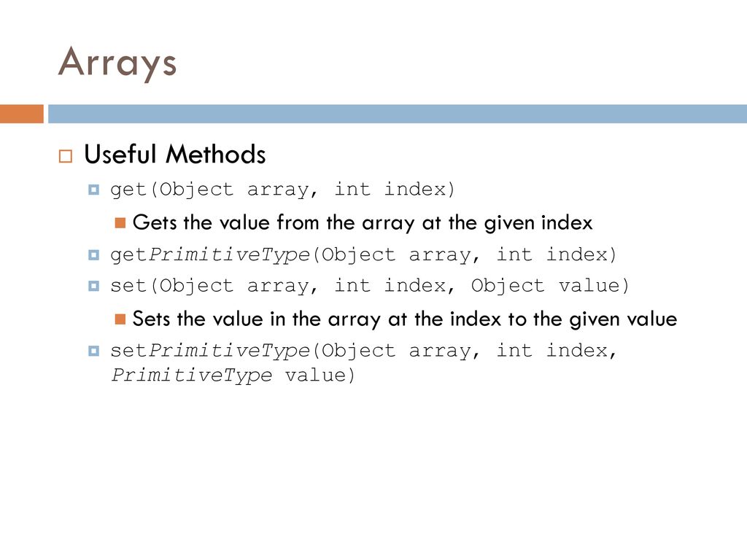This screenshot has height=560, width=747.
Task: Click the setPrimitiveType(Object array, int index, line
Action: tap(364, 351)
